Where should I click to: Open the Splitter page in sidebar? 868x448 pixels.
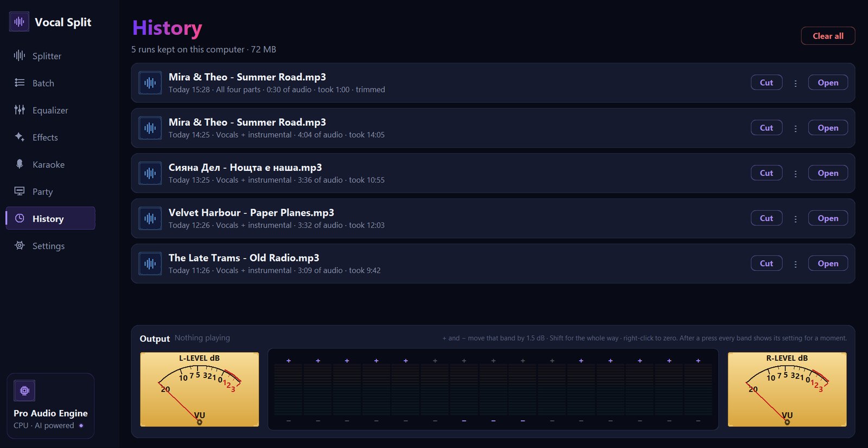pyautogui.click(x=50, y=56)
